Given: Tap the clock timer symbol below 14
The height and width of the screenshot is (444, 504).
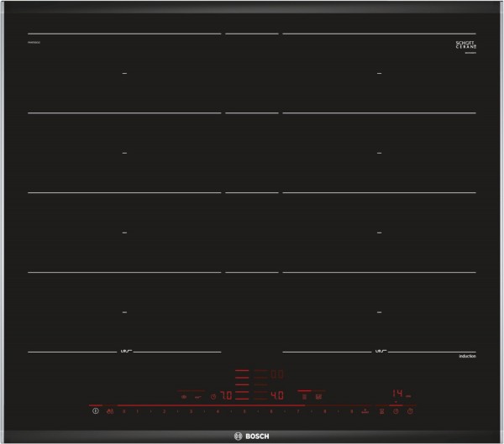Looking at the screenshot, I should [x=396, y=411].
